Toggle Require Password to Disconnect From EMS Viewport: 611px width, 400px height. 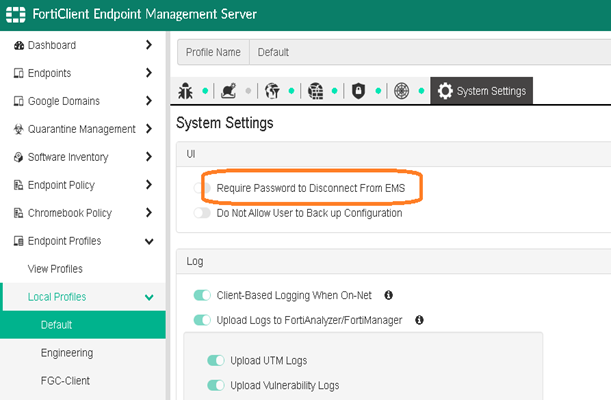click(x=202, y=187)
